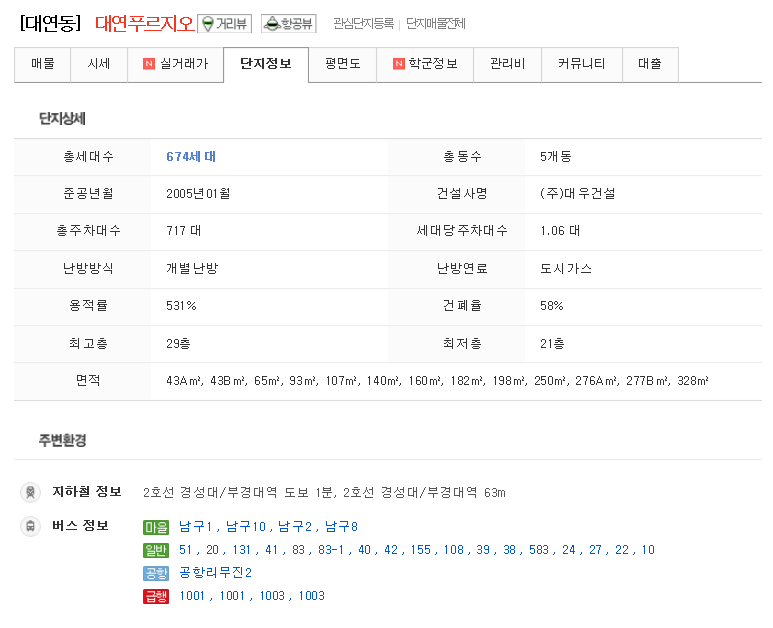Click the blue 공항 bus badge
The image size is (773, 628).
(x=156, y=573)
